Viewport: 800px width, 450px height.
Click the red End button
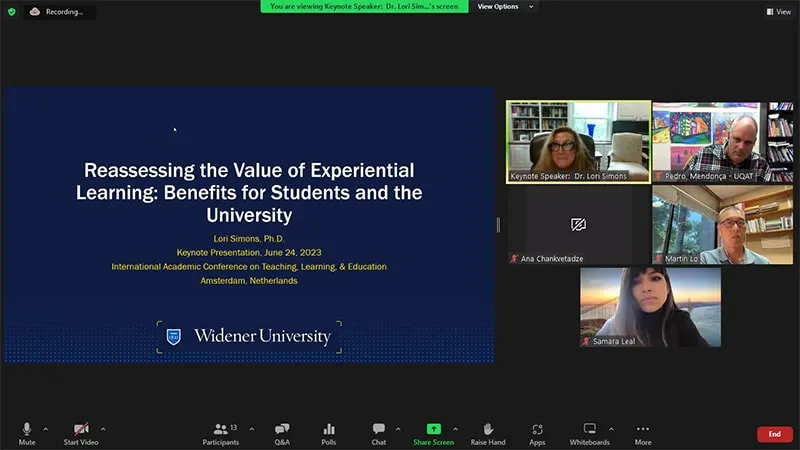point(774,434)
